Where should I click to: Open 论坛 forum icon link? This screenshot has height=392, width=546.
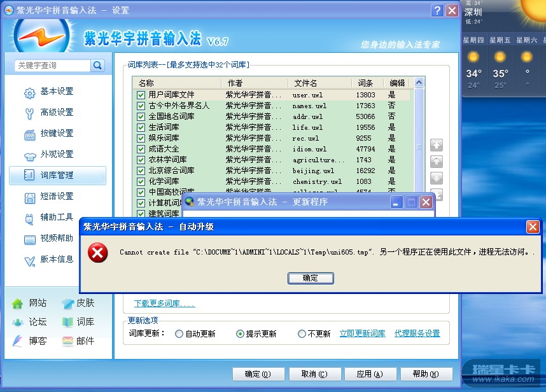[x=17, y=323]
